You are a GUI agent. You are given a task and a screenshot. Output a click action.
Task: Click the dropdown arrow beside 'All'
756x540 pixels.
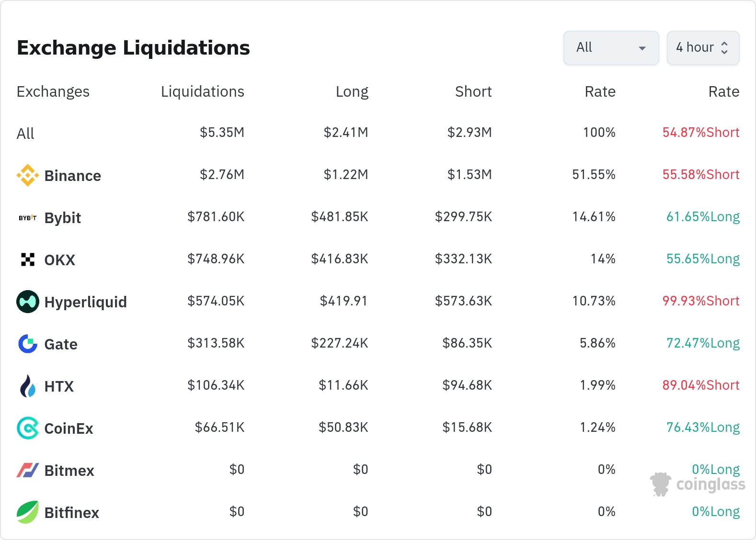(642, 48)
